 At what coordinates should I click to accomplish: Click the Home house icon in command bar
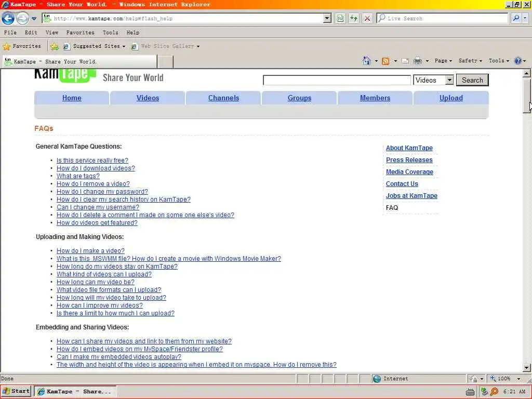coord(366,61)
